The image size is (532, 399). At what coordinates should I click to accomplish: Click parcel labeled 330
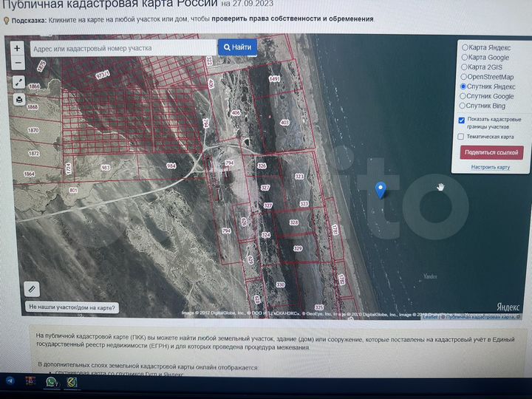point(280,284)
